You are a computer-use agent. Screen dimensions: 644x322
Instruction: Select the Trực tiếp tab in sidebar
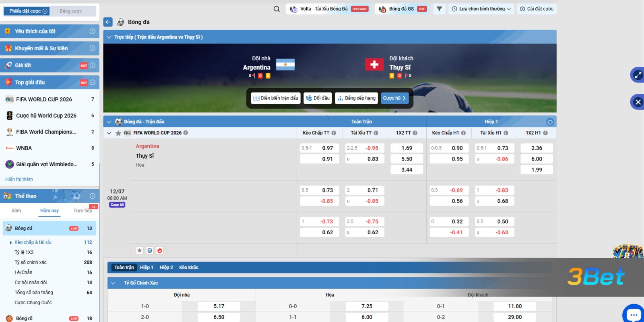(x=83, y=211)
